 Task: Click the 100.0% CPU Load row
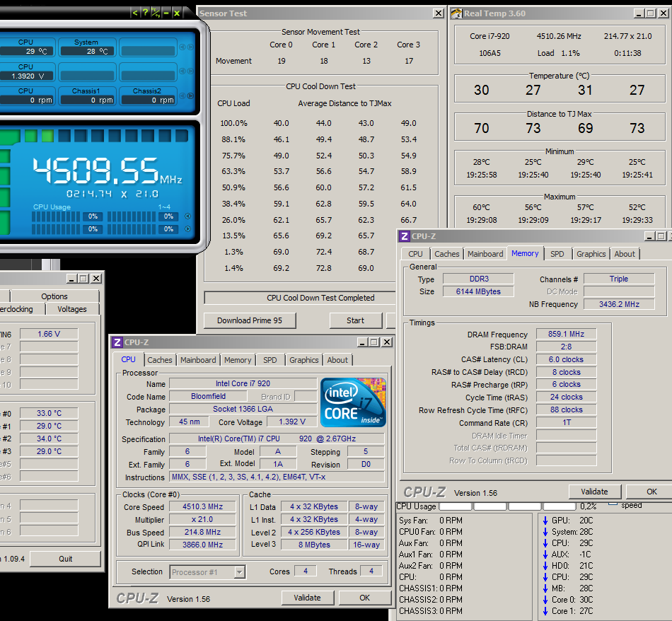318,124
